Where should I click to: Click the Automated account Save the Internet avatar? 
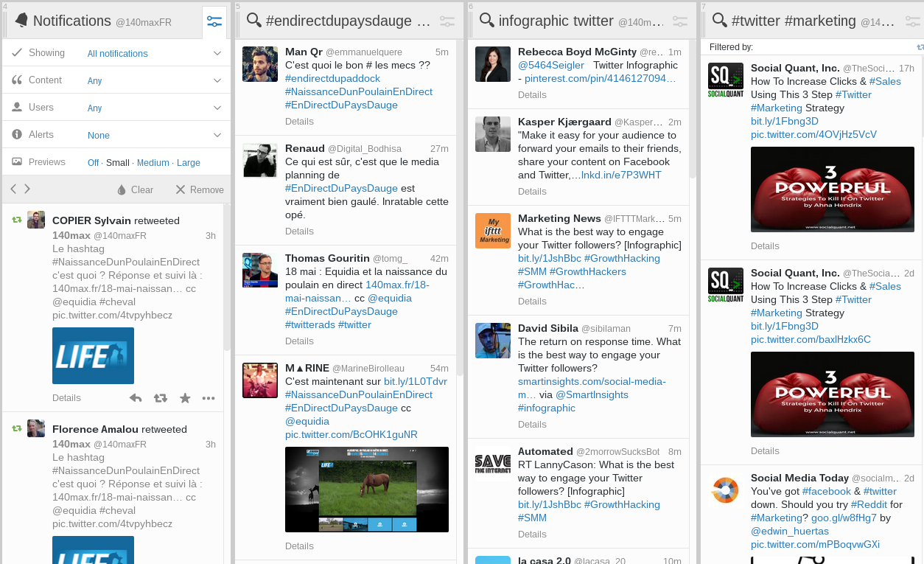click(493, 464)
